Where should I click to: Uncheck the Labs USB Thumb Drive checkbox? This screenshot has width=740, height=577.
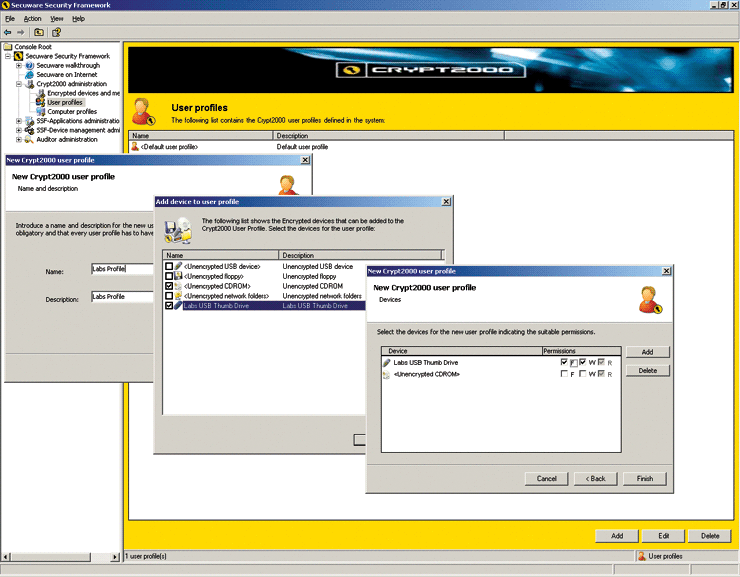click(x=169, y=306)
